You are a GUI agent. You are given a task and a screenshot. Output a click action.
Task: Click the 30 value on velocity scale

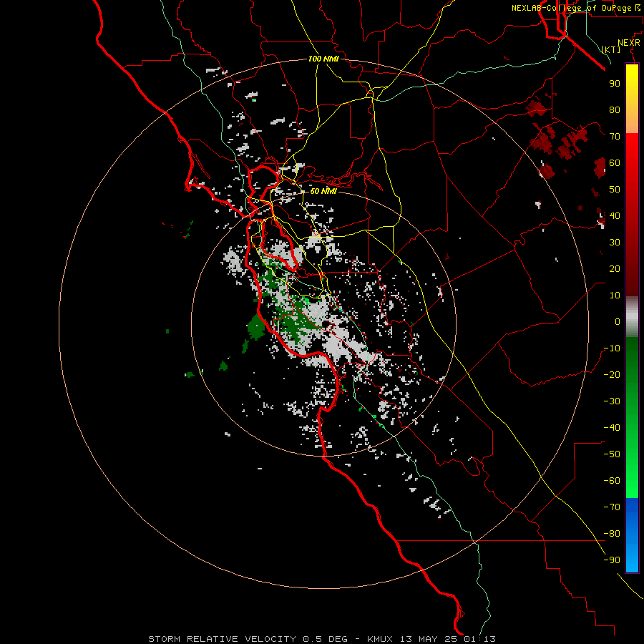pos(615,243)
